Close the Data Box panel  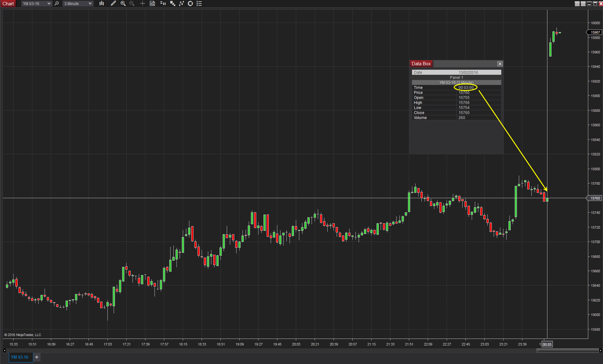tap(500, 64)
